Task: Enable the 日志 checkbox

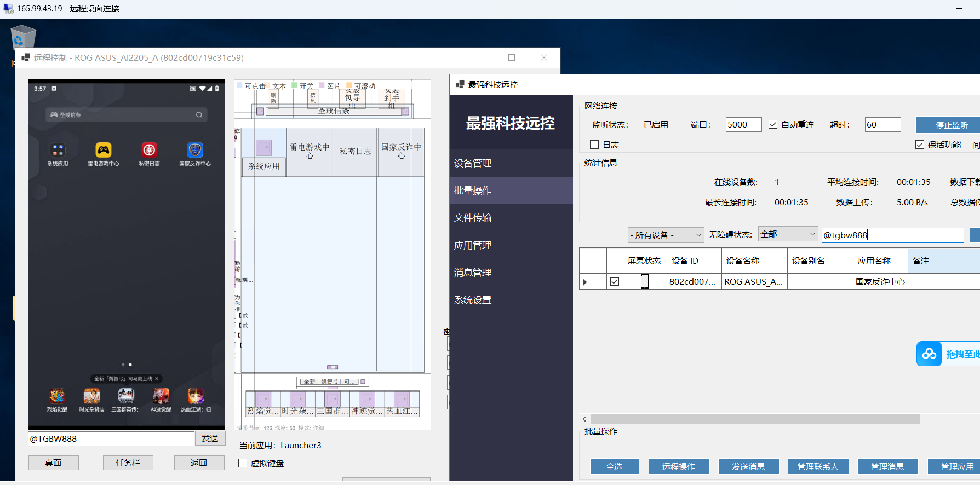Action: (594, 145)
